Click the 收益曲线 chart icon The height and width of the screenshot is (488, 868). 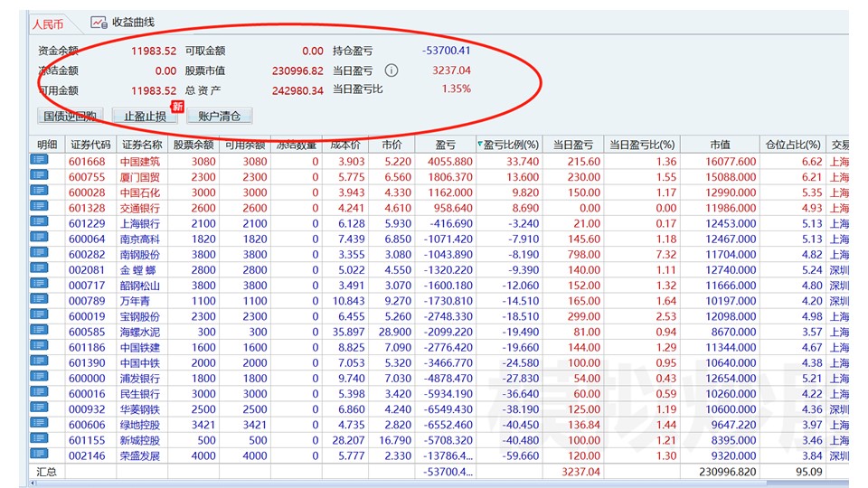(99, 23)
